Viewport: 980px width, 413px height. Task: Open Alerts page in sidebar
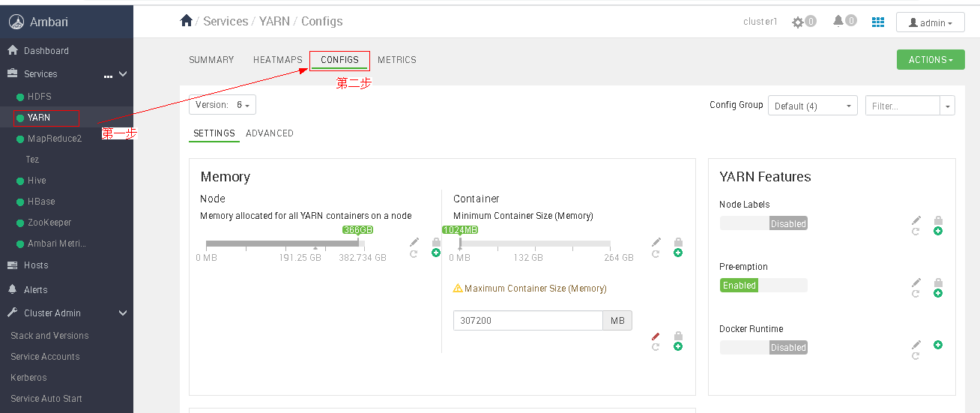click(x=36, y=290)
